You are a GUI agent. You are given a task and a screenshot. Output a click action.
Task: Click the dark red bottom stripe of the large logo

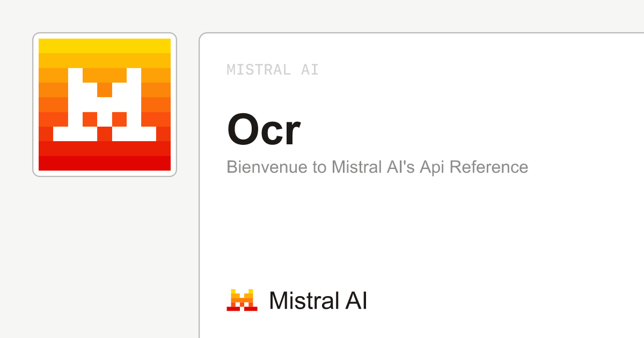click(105, 163)
